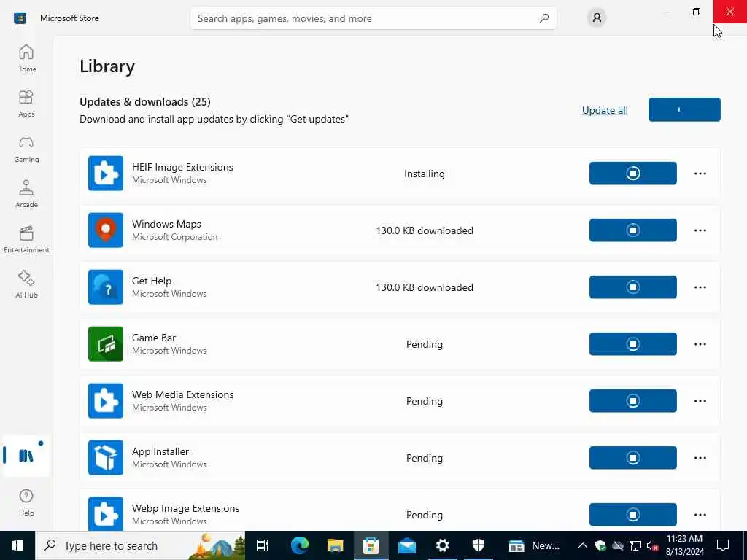Stop the pending Game Bar update

tap(632, 344)
